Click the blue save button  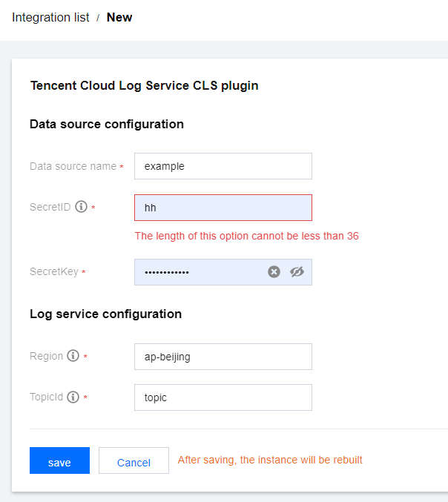[59, 460]
